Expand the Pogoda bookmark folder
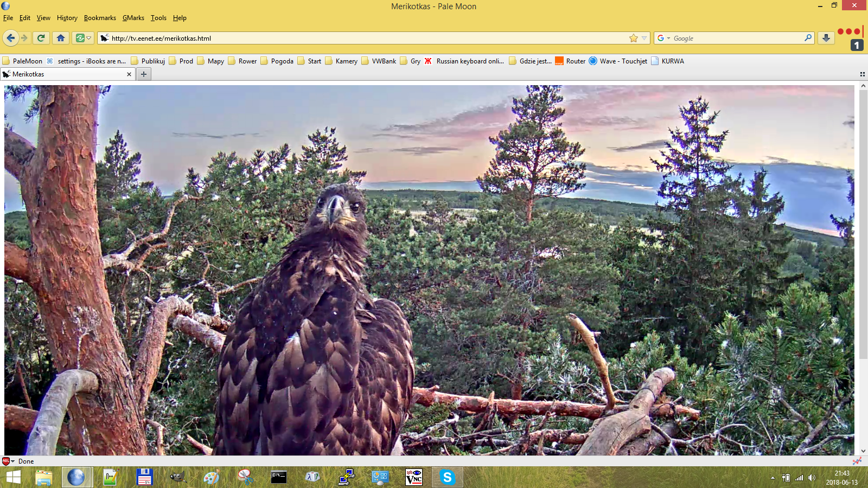This screenshot has height=488, width=868. click(277, 61)
